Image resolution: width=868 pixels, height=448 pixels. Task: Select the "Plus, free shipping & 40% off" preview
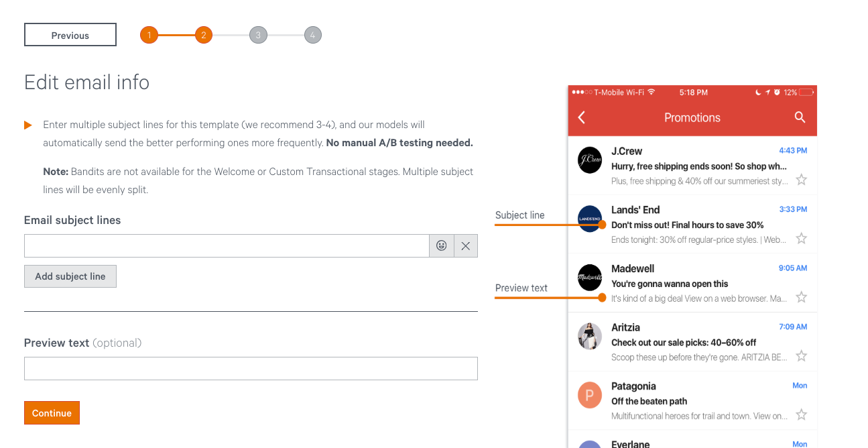point(700,181)
